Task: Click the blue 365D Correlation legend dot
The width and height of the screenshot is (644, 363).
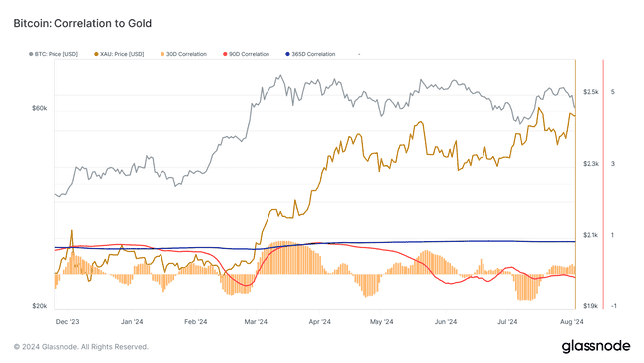Action: 288,54
